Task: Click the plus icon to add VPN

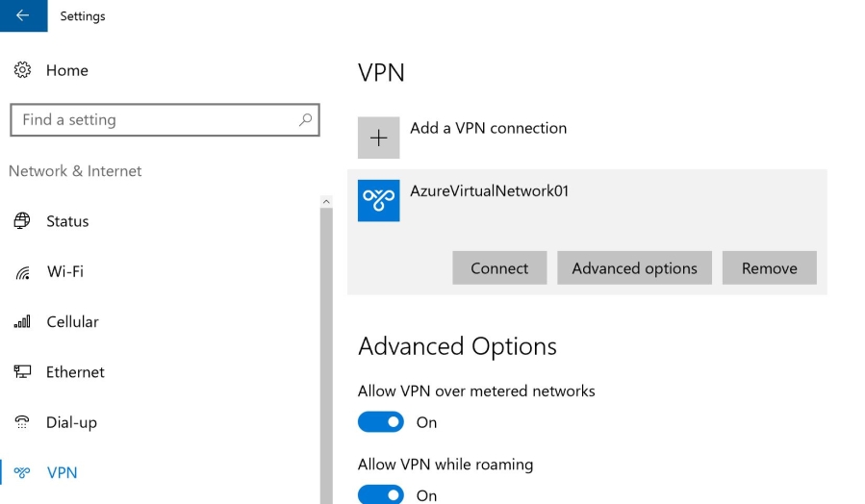Action: click(378, 138)
